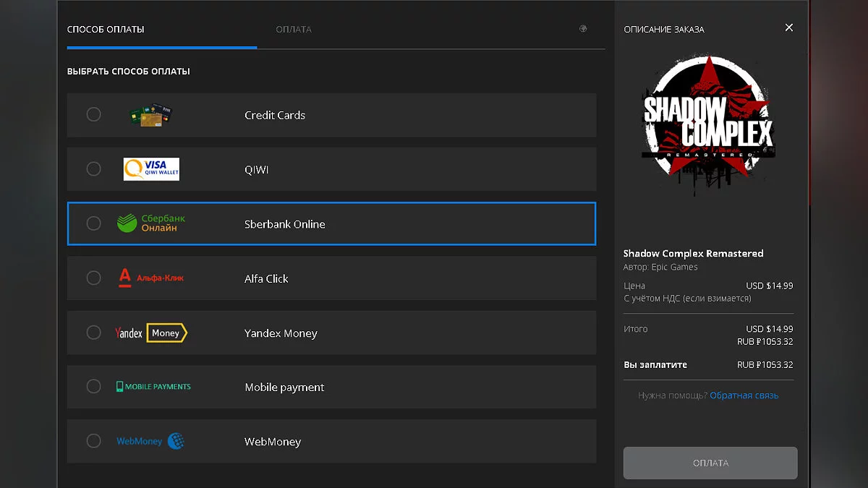
Task: Click the globe icon in header
Action: (583, 29)
